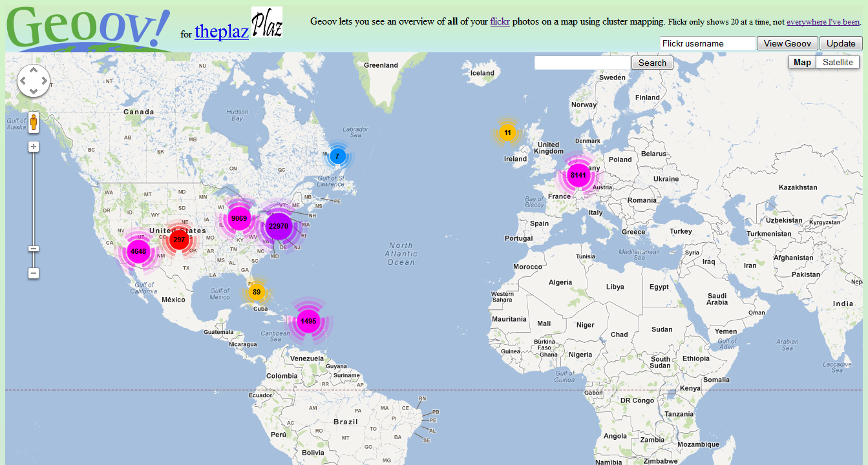Click the orange Street View pegman

[x=34, y=121]
